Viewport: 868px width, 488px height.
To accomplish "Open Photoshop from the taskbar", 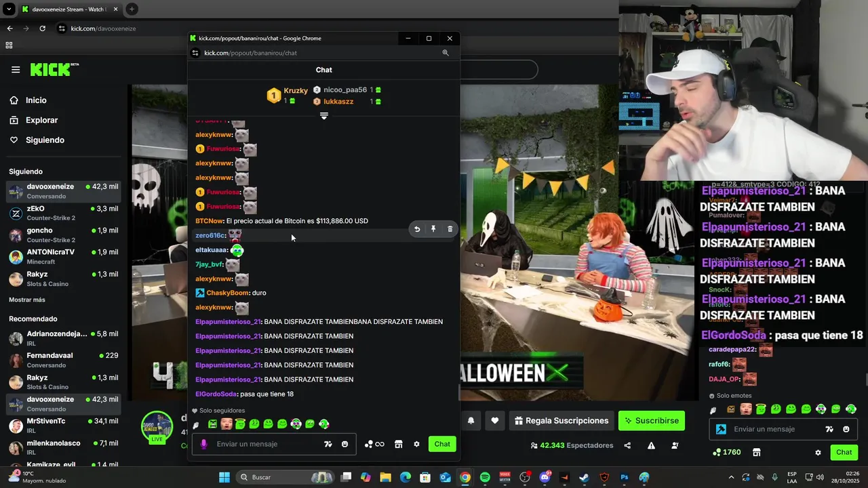I will pyautogui.click(x=625, y=477).
